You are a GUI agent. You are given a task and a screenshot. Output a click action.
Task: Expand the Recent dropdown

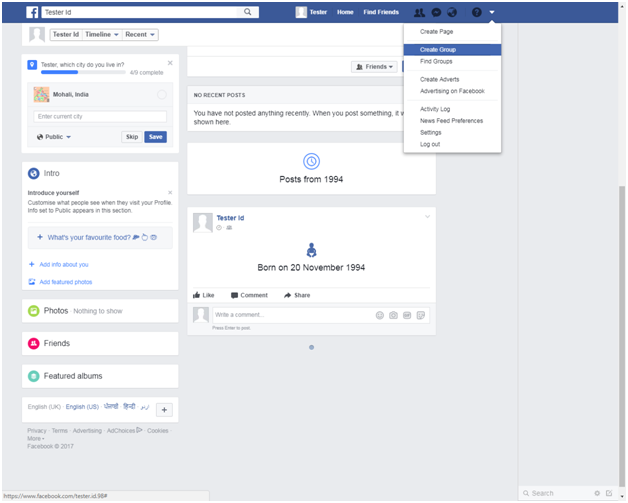tap(140, 35)
